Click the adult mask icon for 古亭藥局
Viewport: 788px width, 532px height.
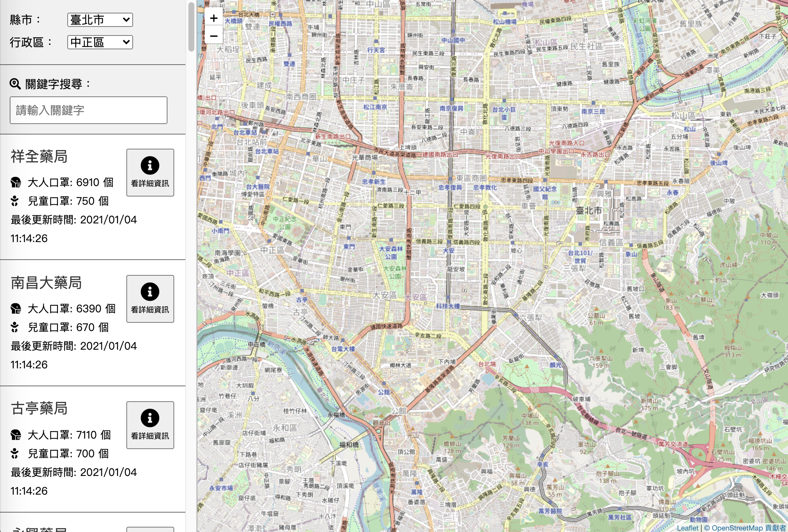click(x=16, y=435)
